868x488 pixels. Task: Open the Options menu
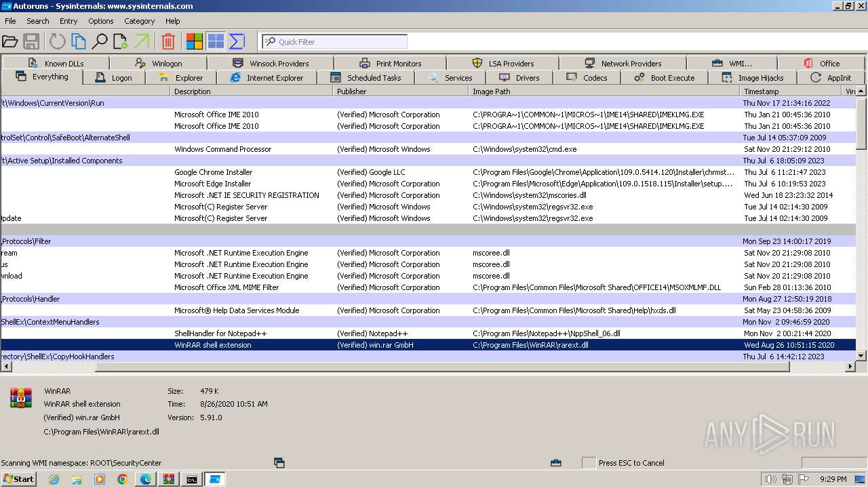101,21
